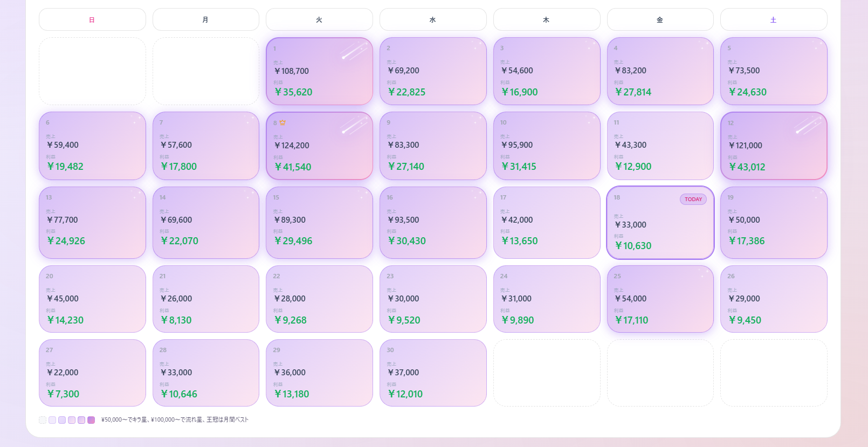Open the day 5 card showing ¥73,500
868x447 pixels.
click(774, 71)
